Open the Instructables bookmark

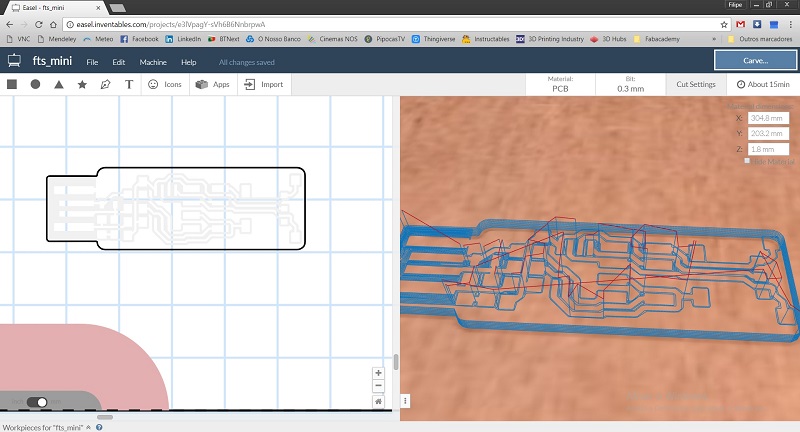coord(486,39)
